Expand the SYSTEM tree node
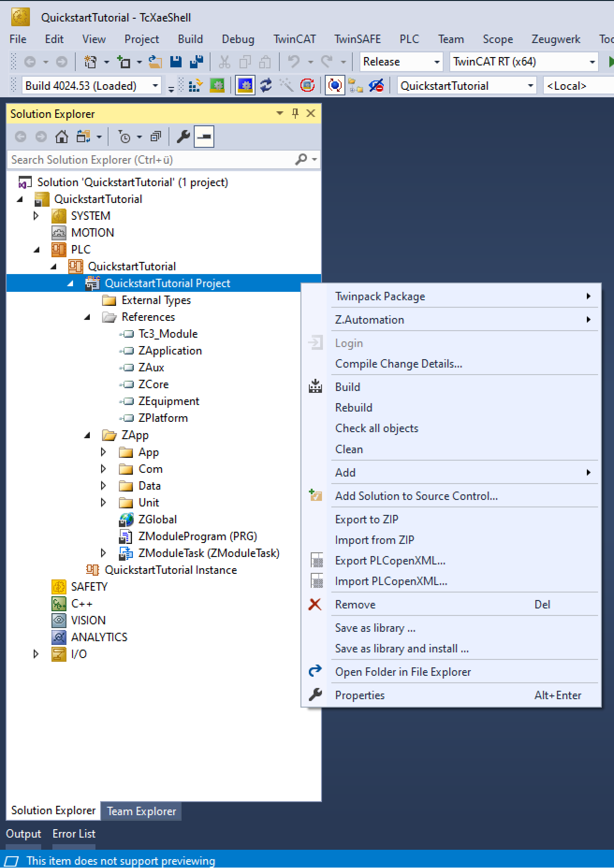Viewport: 614px width, 868px height. coord(36,216)
